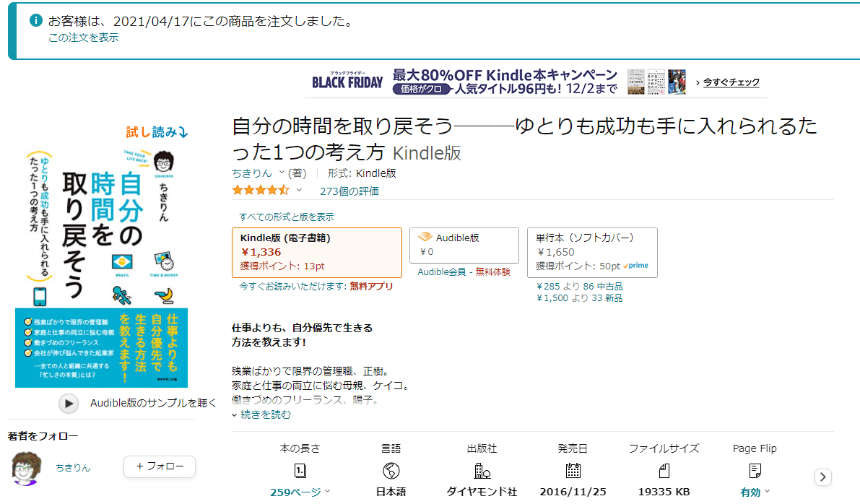The image size is (860, 504).
Task: Open ￥1,500 より 33 新品 offers
Action: point(579,298)
